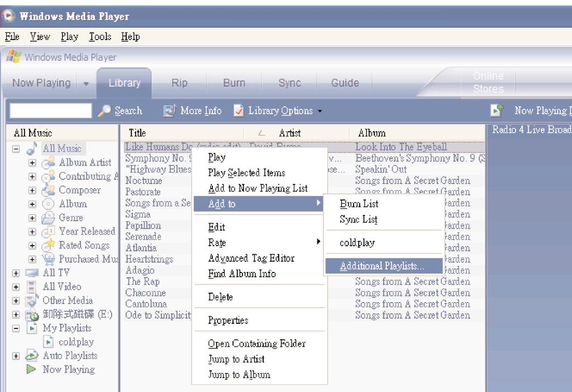This screenshot has width=572, height=392.
Task: Select the Album disc icon in tree
Action: 48,204
